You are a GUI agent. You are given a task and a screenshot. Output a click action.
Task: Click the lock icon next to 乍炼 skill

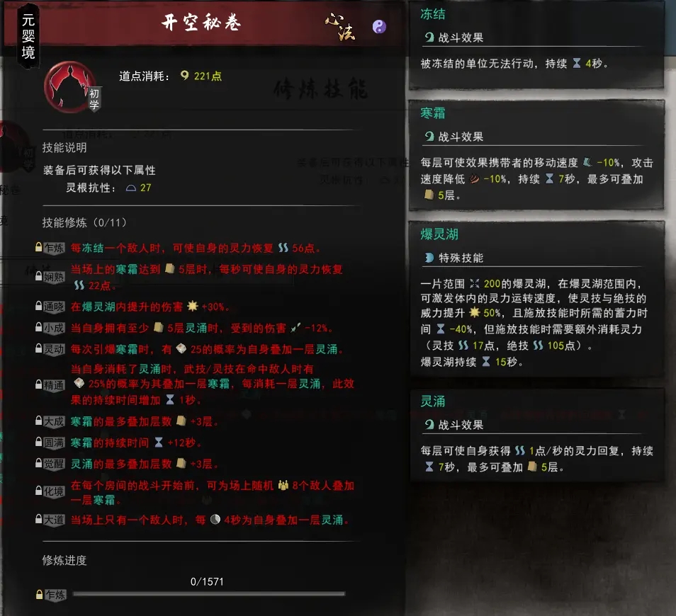(x=38, y=247)
